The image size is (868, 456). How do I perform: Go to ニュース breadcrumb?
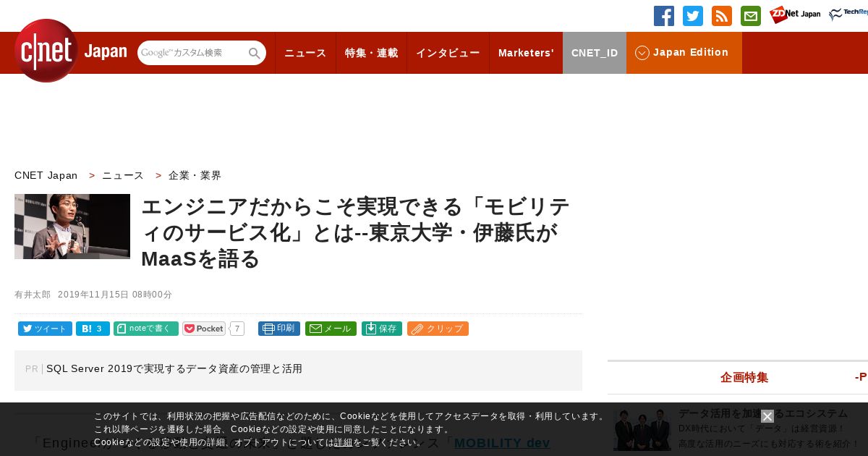coord(123,175)
